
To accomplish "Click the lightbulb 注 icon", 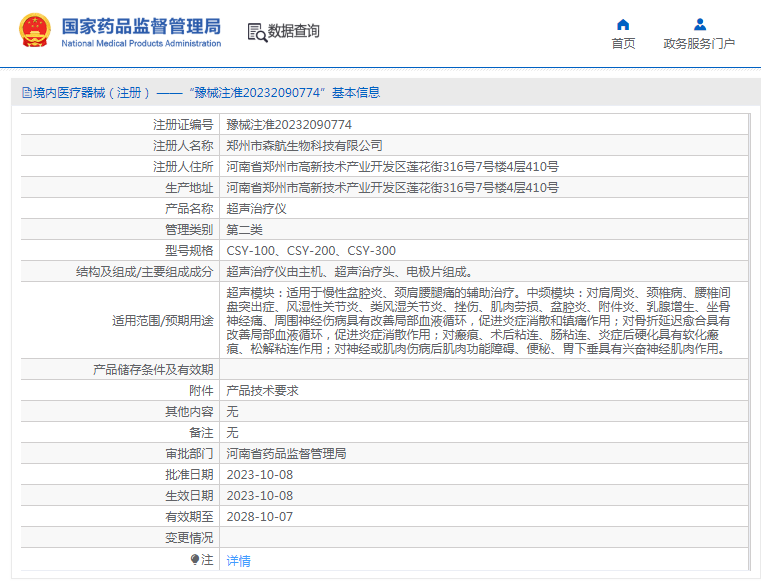I will coord(195,560).
